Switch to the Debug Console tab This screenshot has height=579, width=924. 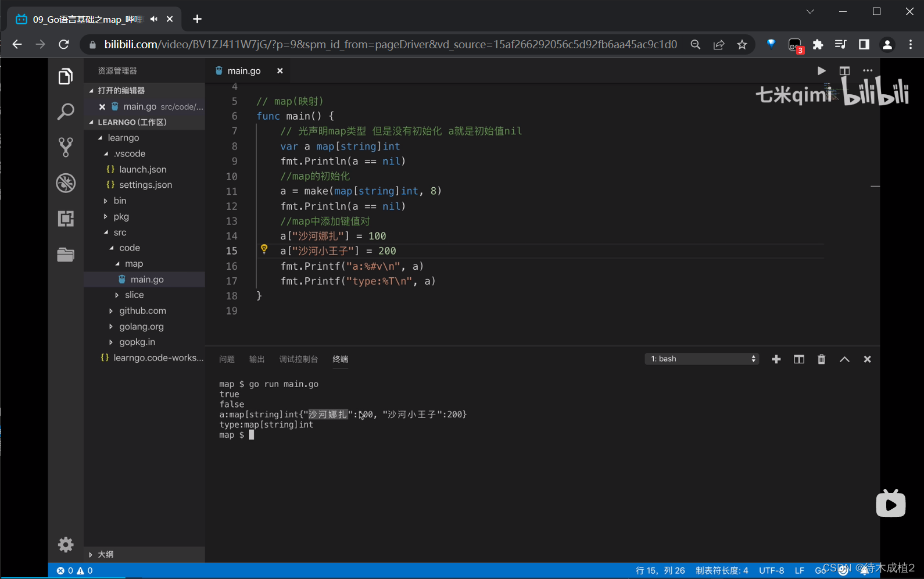pyautogui.click(x=299, y=359)
